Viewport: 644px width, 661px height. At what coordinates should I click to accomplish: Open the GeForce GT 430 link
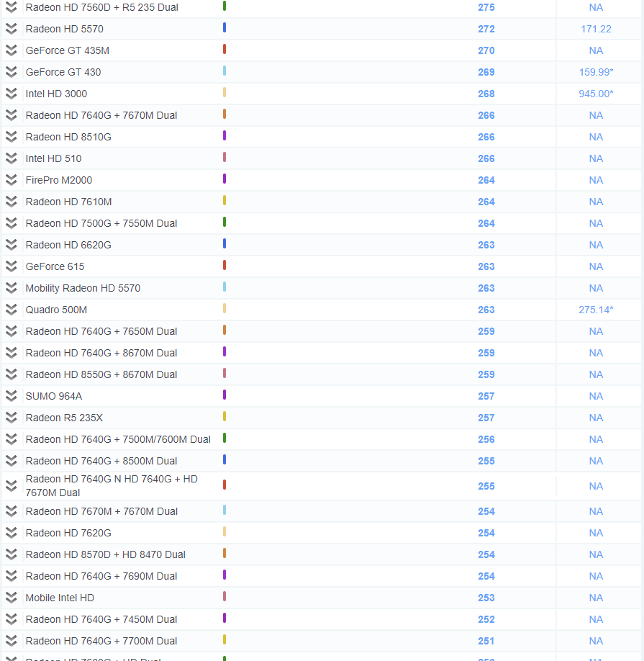point(63,72)
